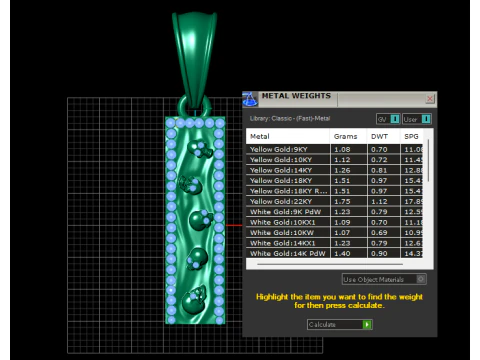Select the White Gold:10KX1 row
This screenshot has width=480, height=360.
pyautogui.click(x=335, y=222)
